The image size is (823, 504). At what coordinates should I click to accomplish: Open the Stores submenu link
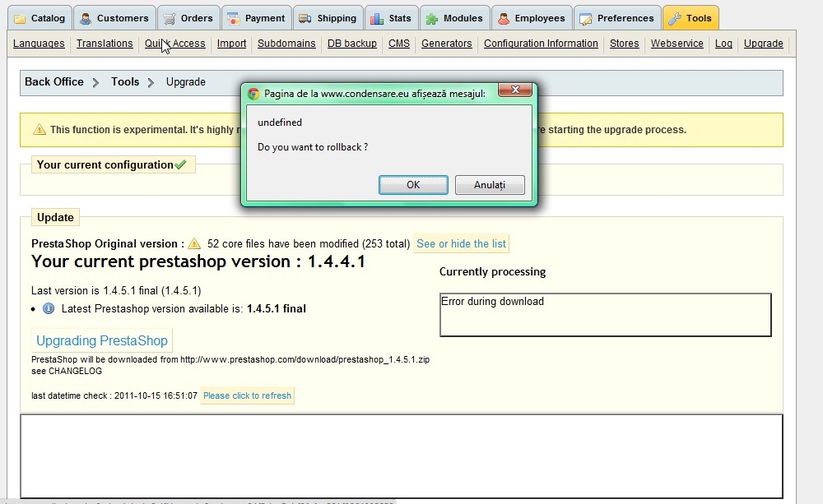624,44
